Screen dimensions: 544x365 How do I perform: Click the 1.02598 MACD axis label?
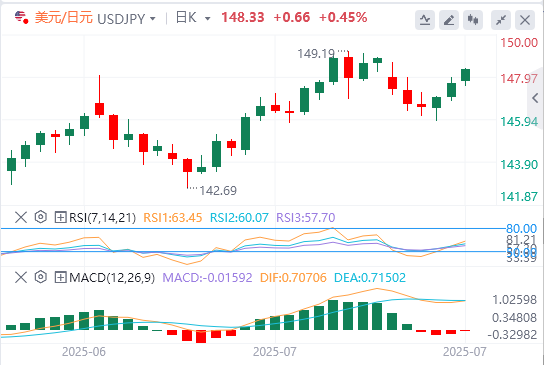pos(515,299)
